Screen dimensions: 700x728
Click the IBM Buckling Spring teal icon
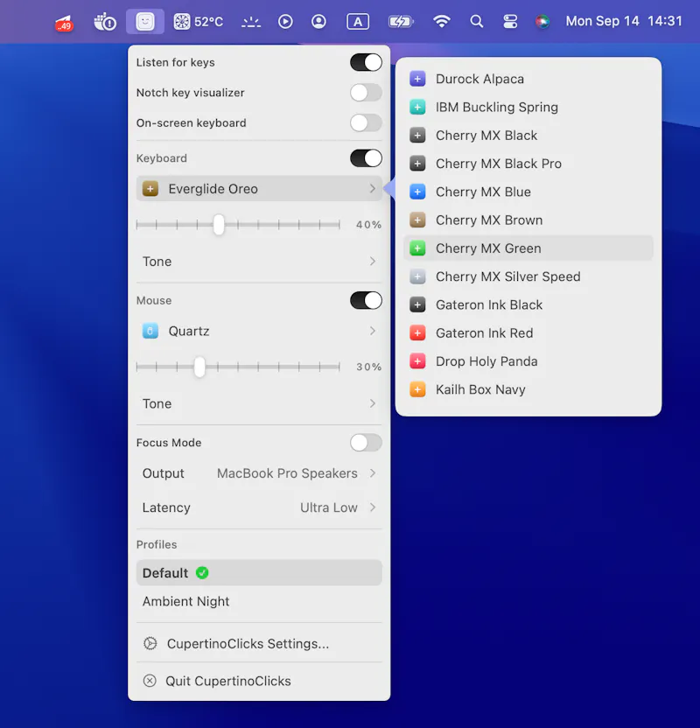417,108
